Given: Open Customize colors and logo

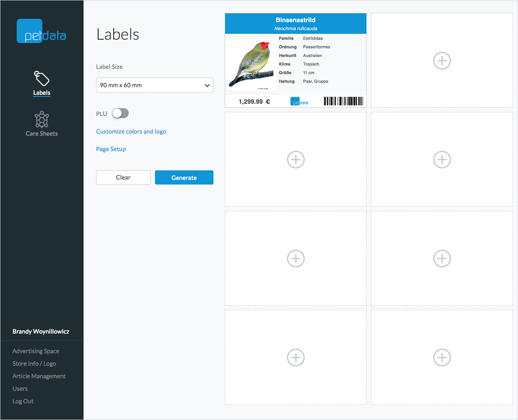Looking at the screenshot, I should [x=131, y=131].
